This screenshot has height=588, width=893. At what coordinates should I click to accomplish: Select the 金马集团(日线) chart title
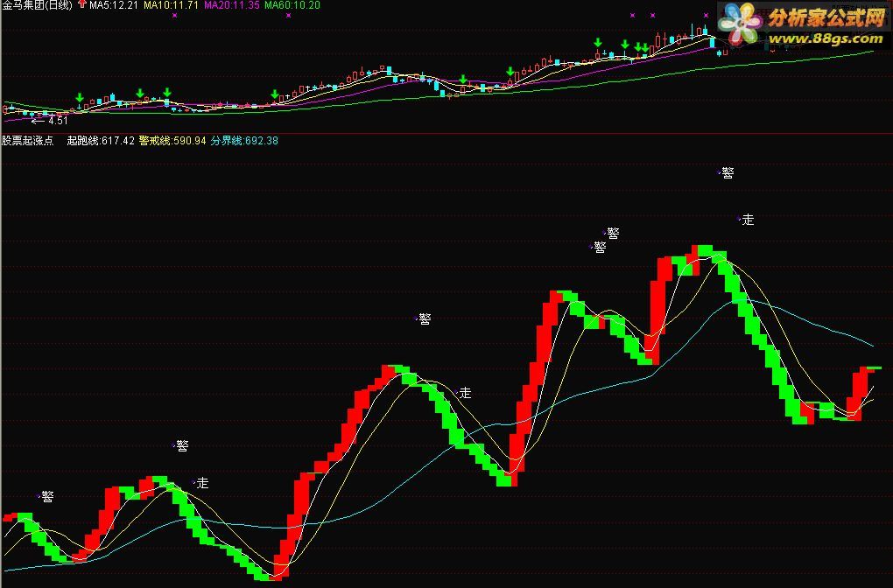[38, 5]
